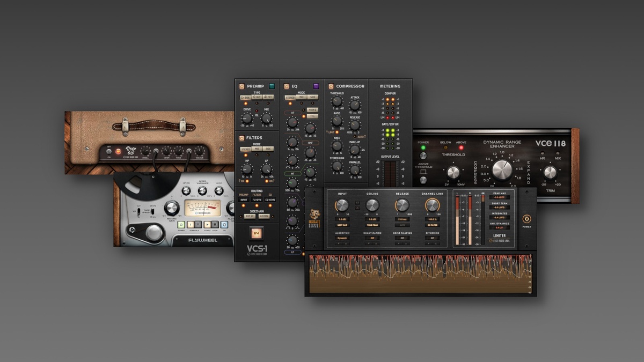Click the purple square in EQ header
This screenshot has height=362, width=644.
coord(316,86)
